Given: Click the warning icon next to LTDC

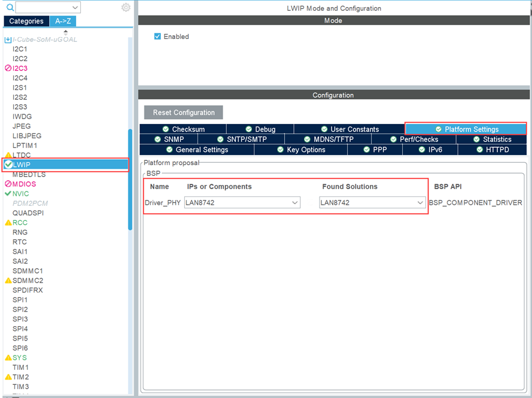Looking at the screenshot, I should (8, 155).
